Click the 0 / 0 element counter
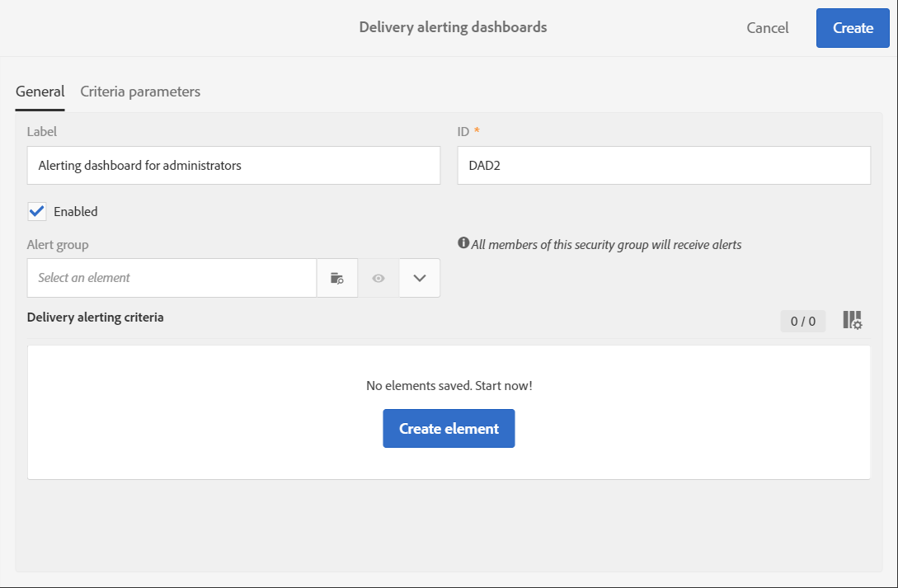 tap(802, 322)
